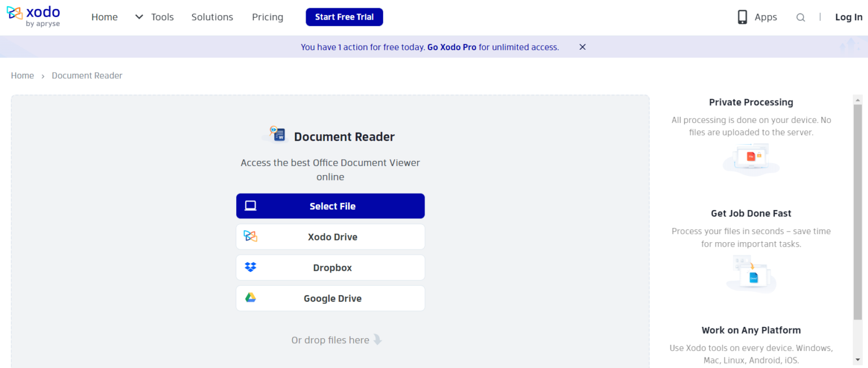Click the Home breadcrumb link

tap(22, 75)
